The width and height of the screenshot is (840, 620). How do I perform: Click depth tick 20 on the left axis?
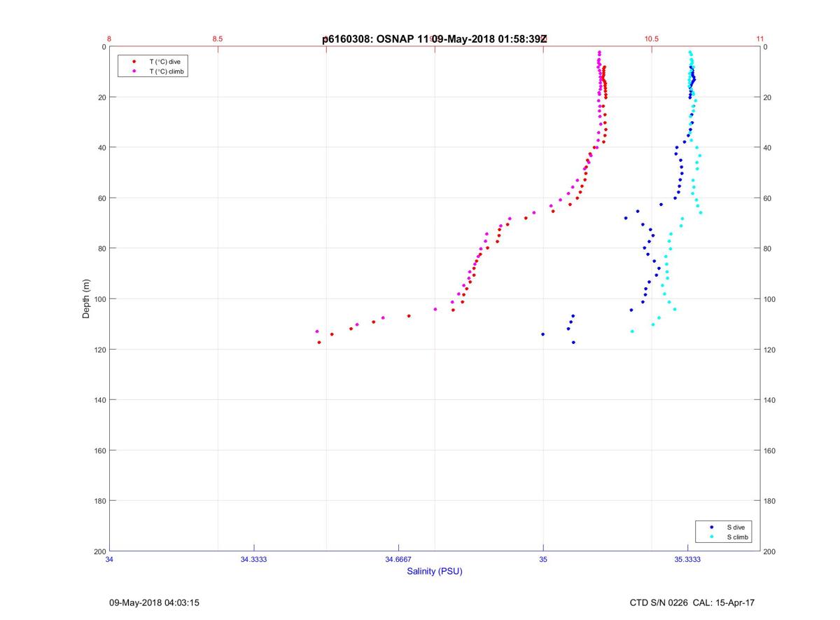101,97
